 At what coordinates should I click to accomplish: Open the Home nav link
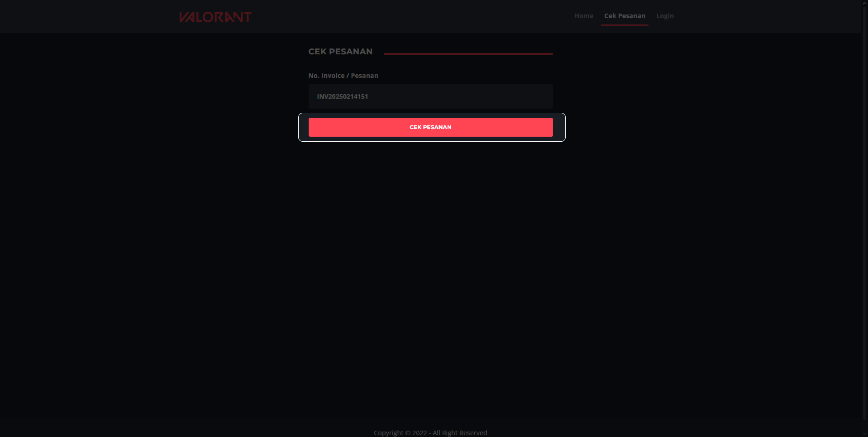pyautogui.click(x=583, y=16)
